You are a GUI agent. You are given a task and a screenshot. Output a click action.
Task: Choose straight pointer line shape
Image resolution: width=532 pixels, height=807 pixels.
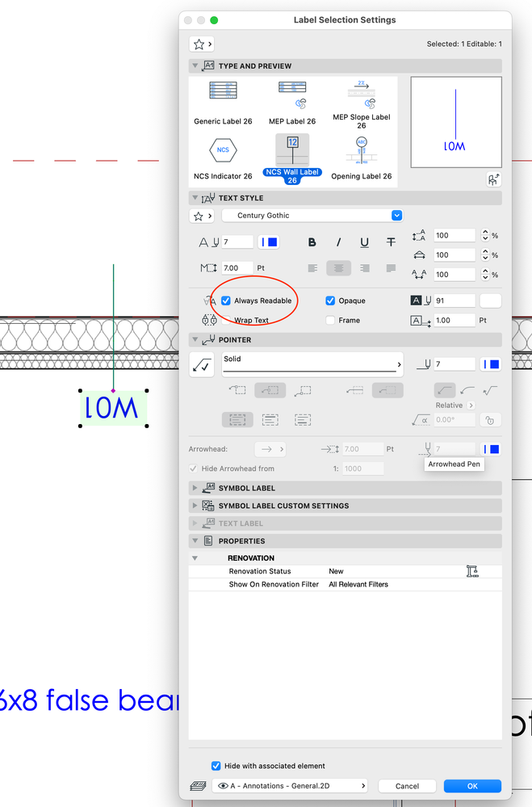click(x=445, y=391)
